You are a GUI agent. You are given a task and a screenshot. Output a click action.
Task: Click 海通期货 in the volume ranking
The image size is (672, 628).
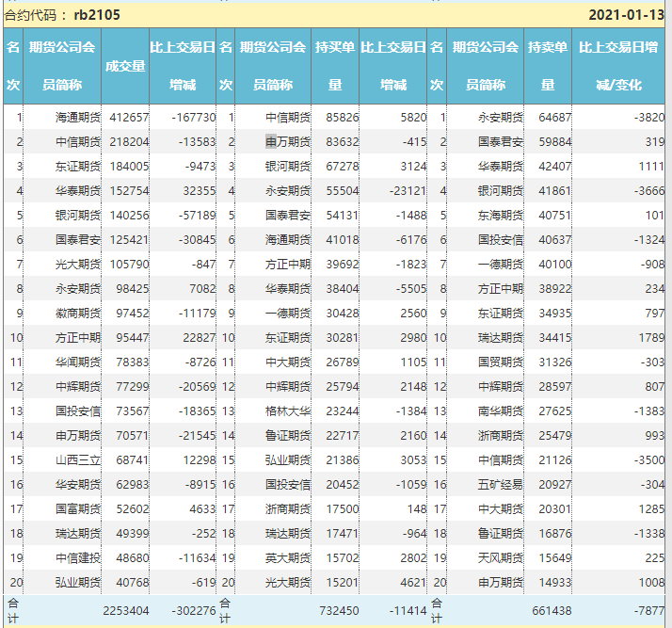click(78, 117)
